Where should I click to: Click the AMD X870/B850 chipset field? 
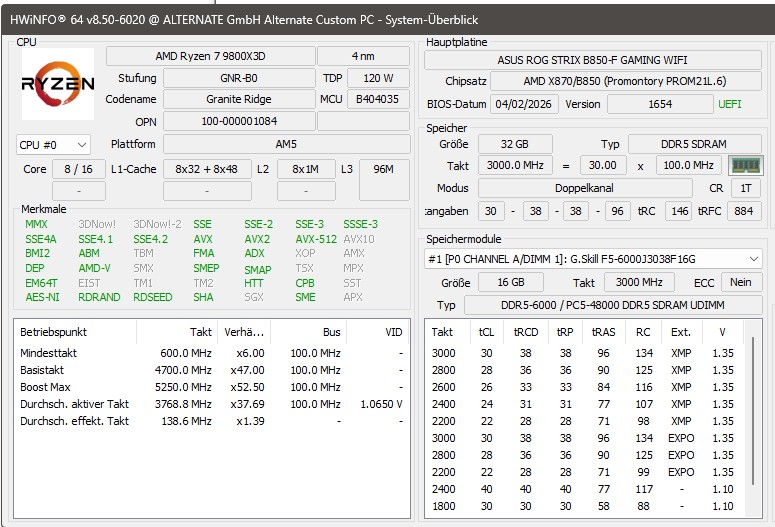[625, 81]
